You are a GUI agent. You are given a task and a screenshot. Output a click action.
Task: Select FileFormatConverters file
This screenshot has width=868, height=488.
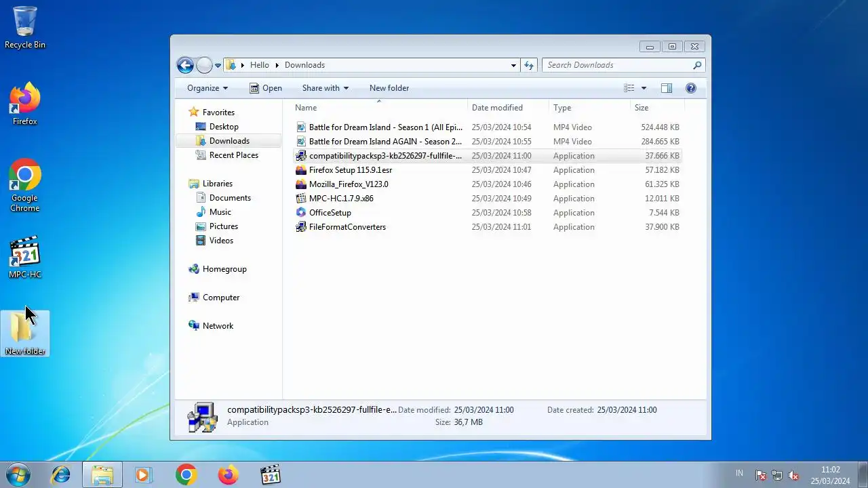click(488, 227)
